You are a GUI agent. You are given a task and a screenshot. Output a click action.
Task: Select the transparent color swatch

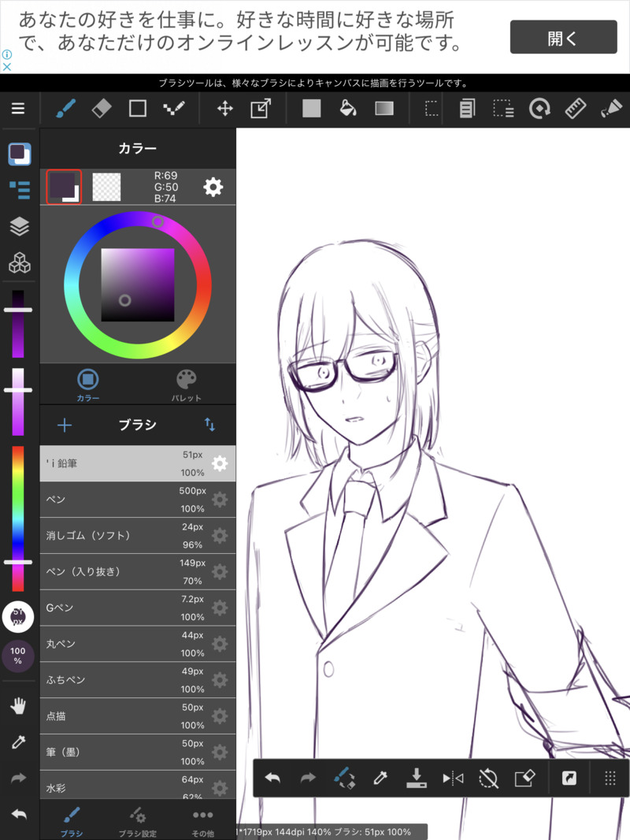tap(106, 187)
